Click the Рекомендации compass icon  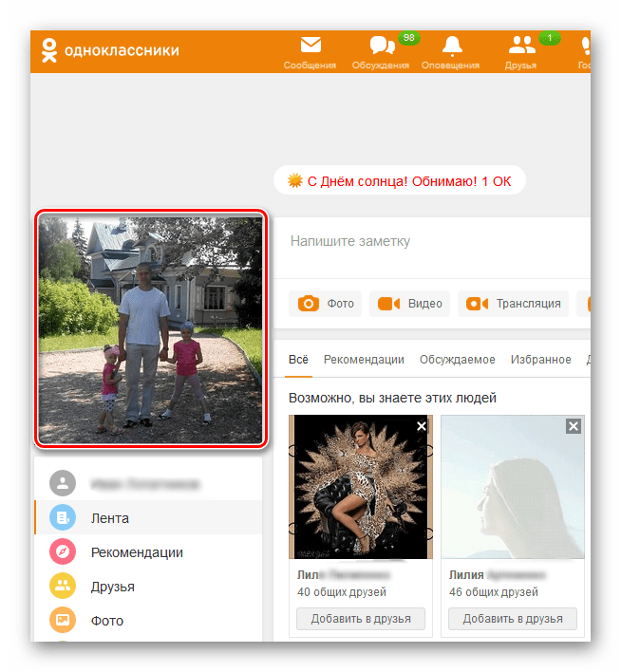(63, 551)
